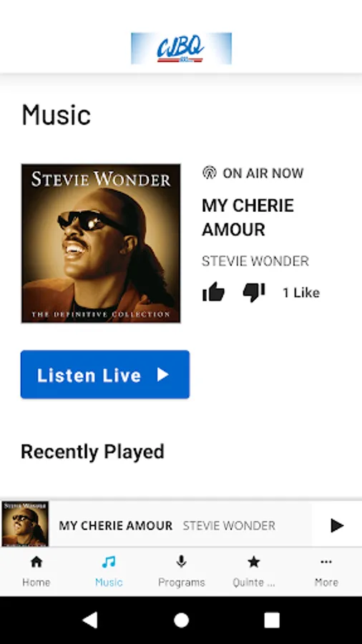Play the stream from the mini player
The height and width of the screenshot is (644, 362).
point(337,525)
